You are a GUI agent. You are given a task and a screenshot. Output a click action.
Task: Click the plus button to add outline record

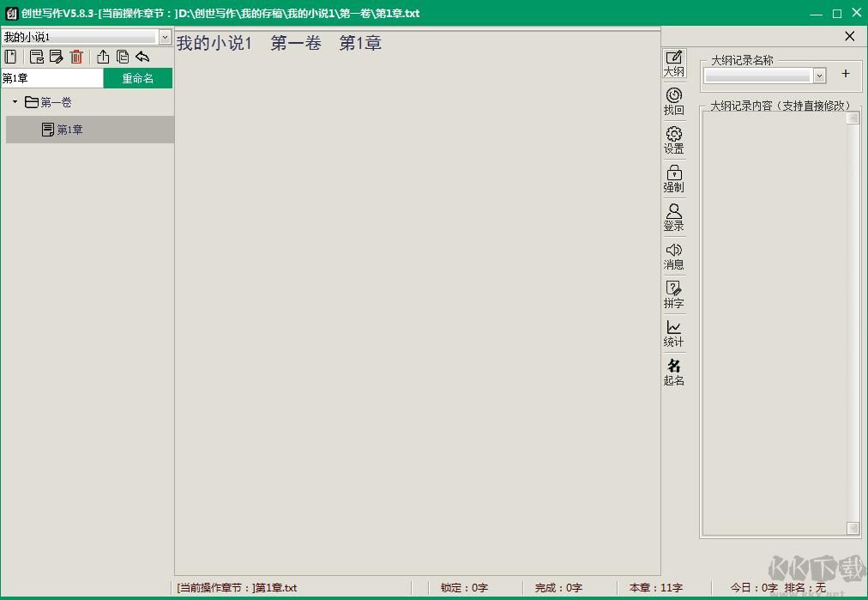(x=845, y=74)
